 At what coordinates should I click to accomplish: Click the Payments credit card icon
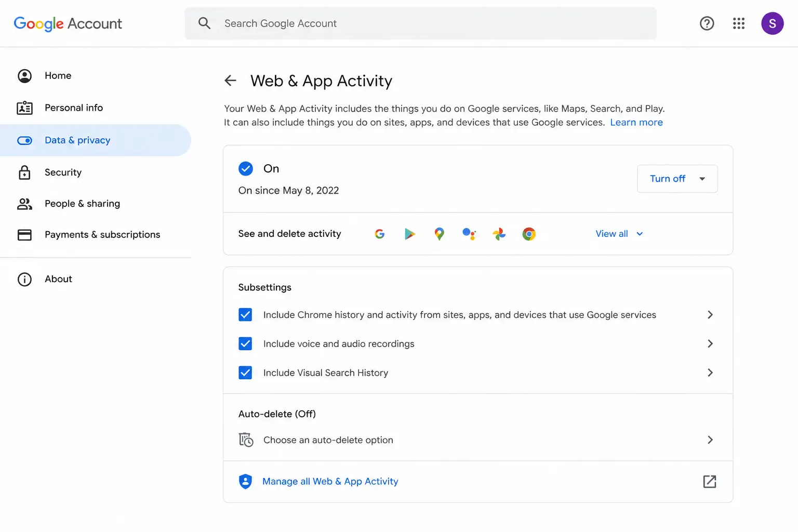(24, 235)
